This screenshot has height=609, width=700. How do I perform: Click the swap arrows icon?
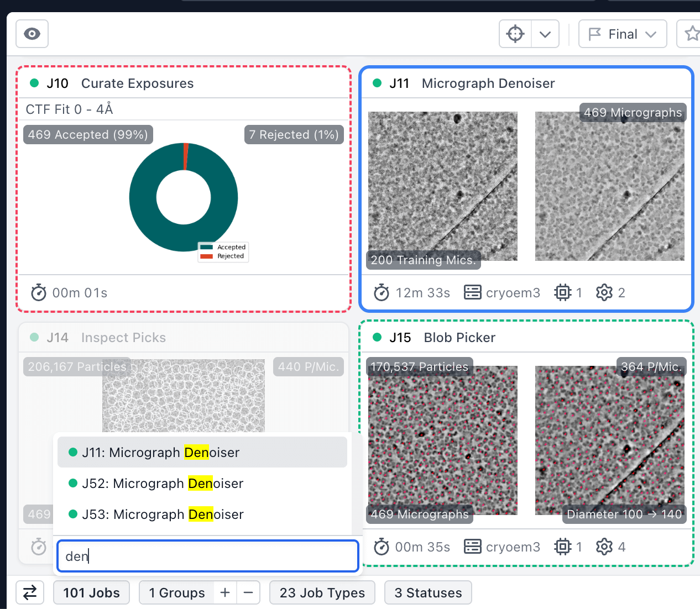(30, 593)
